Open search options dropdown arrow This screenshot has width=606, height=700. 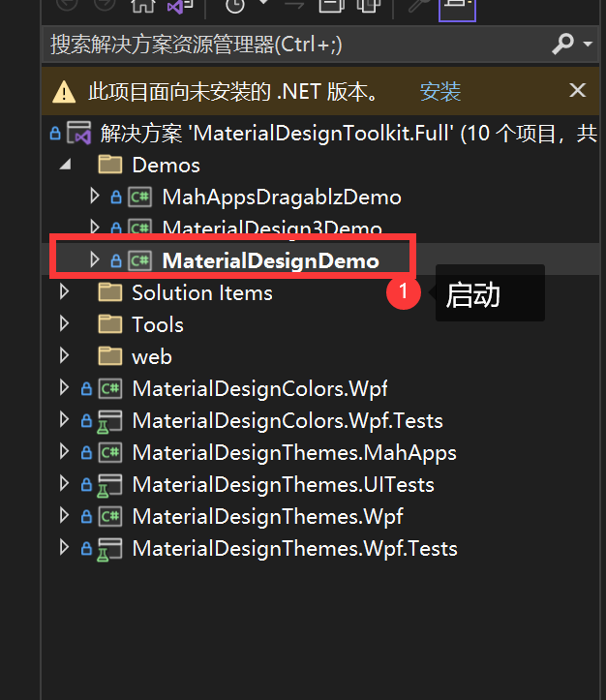[588, 44]
